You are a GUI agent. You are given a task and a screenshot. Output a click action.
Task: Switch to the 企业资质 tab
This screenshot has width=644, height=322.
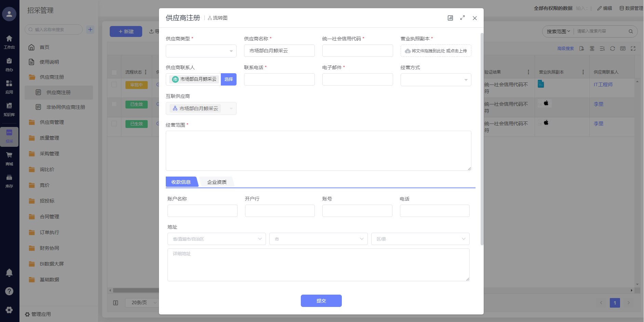217,182
